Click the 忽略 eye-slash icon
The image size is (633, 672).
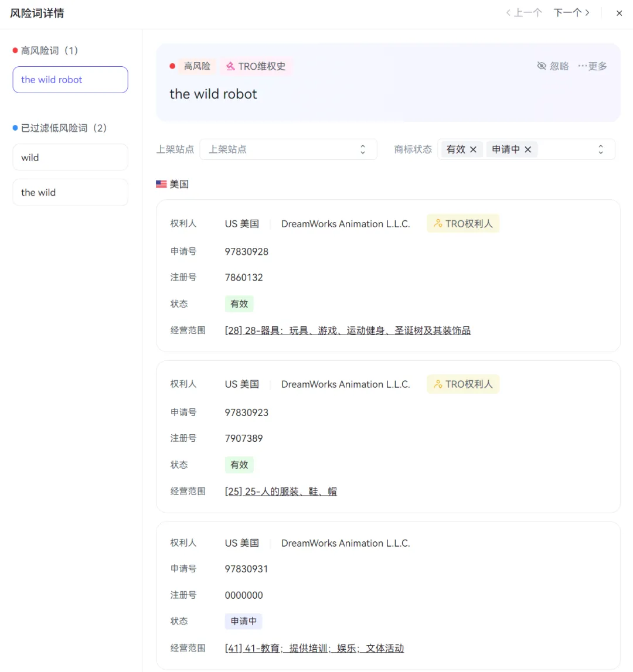542,66
